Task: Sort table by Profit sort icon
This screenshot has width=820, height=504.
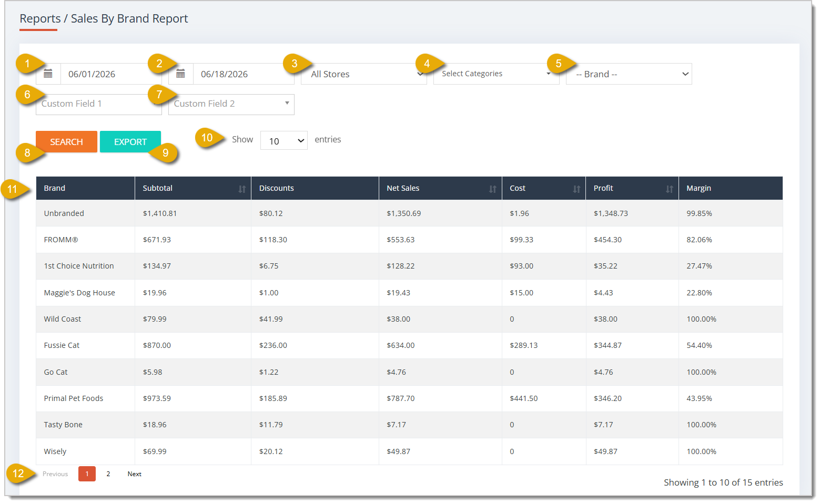Action: coord(669,189)
